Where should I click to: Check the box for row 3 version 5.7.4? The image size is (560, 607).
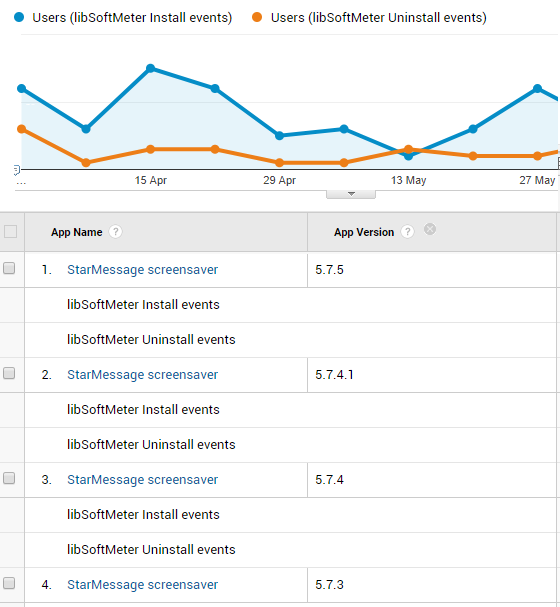pos(9,478)
